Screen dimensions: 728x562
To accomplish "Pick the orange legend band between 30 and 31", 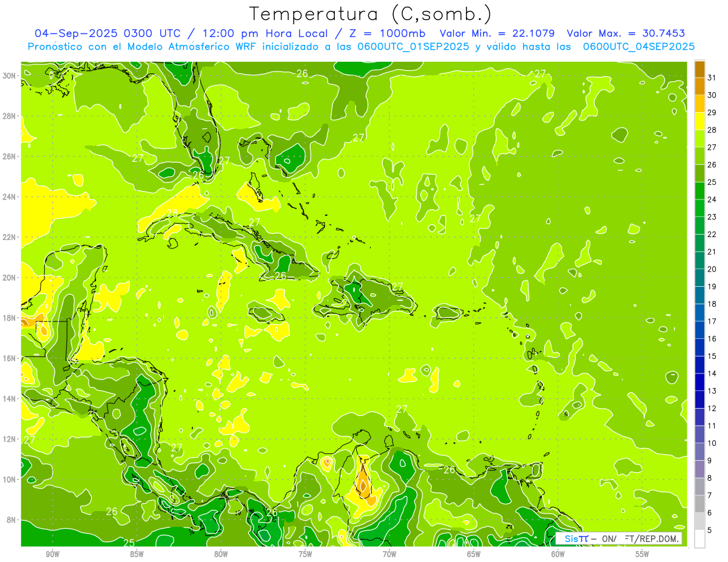I will 699,85.
